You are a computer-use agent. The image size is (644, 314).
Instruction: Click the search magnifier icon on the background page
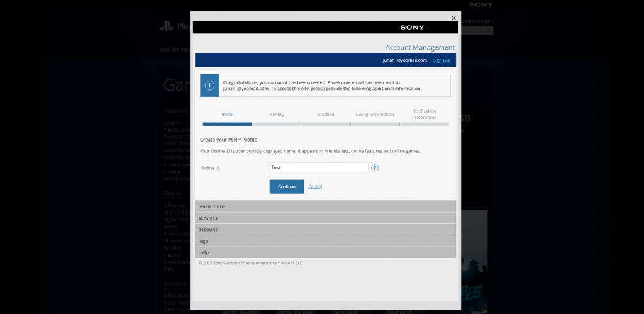488,30
